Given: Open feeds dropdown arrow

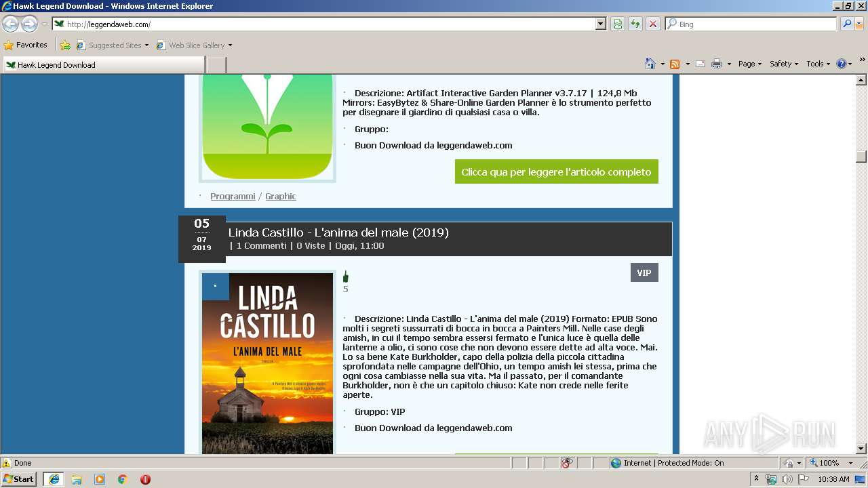Looking at the screenshot, I should point(687,64).
